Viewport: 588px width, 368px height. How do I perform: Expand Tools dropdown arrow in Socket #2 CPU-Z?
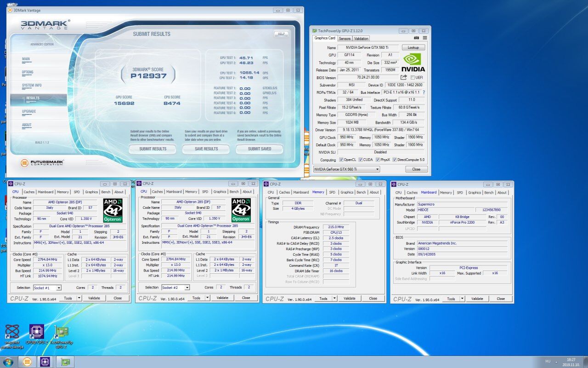click(x=208, y=298)
